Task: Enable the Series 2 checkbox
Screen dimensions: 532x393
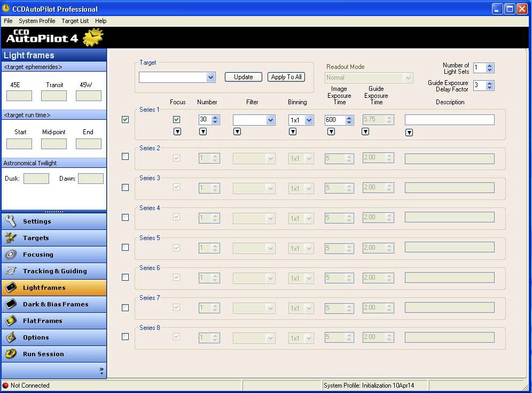Action: (125, 156)
